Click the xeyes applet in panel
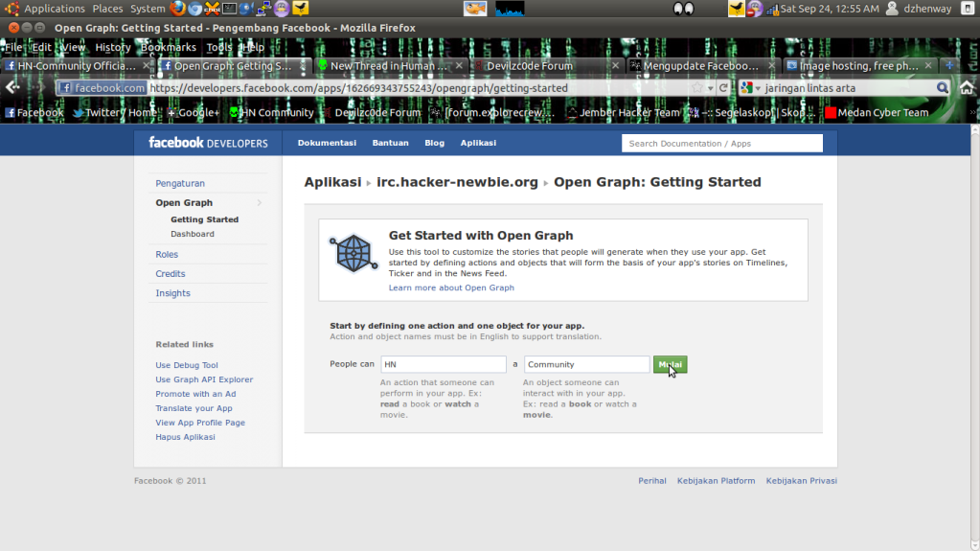 pyautogui.click(x=683, y=8)
